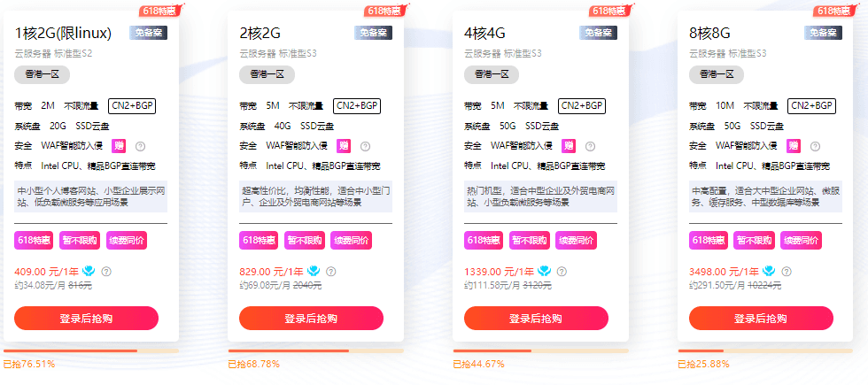The image size is (868, 385).
Task: Click 暂不限购 tag on the 4核4G card
Action: point(530,240)
